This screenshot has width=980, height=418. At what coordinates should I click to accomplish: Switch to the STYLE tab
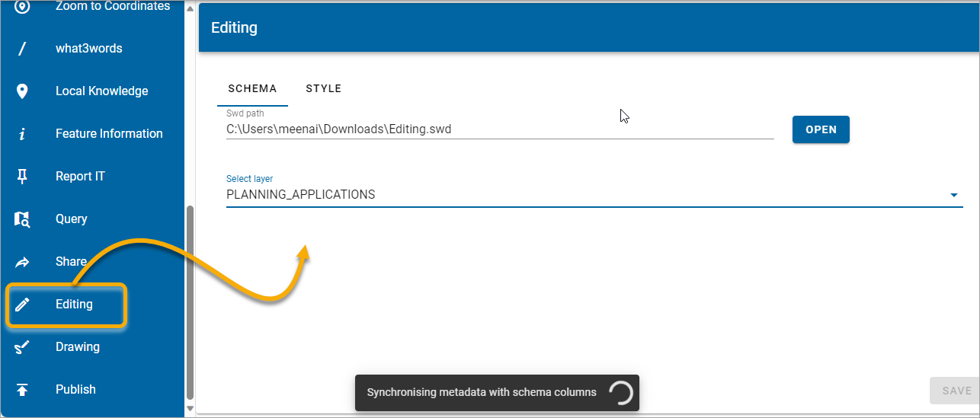[x=324, y=88]
